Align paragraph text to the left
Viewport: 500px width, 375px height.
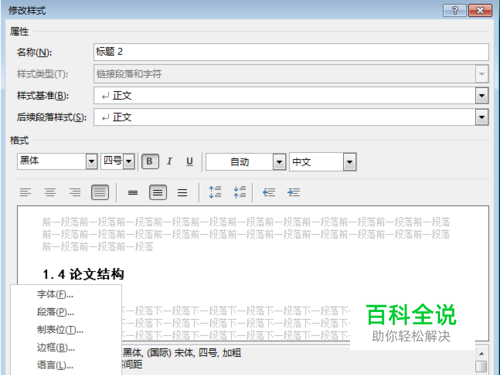click(x=25, y=192)
